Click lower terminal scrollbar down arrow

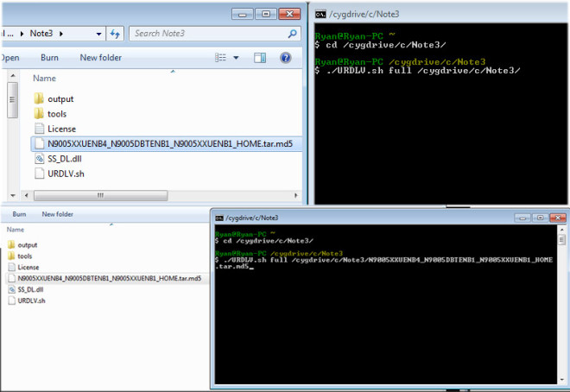point(562,380)
